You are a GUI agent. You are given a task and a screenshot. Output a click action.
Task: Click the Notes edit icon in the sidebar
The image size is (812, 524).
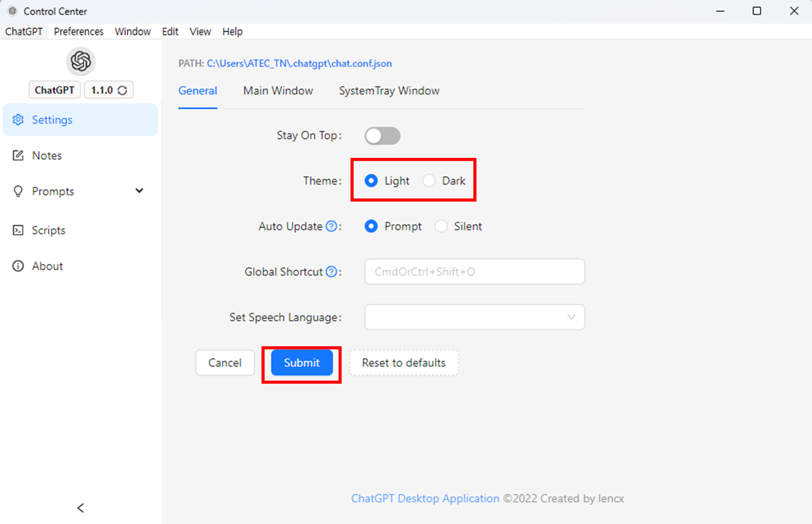[18, 155]
